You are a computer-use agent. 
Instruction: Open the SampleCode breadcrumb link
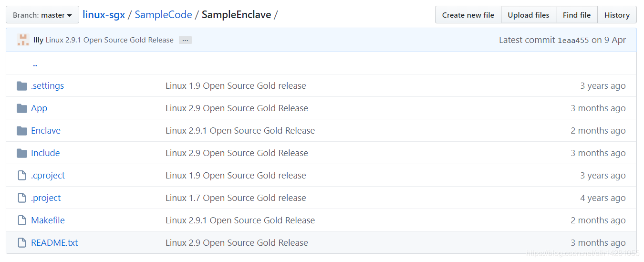coord(163,15)
